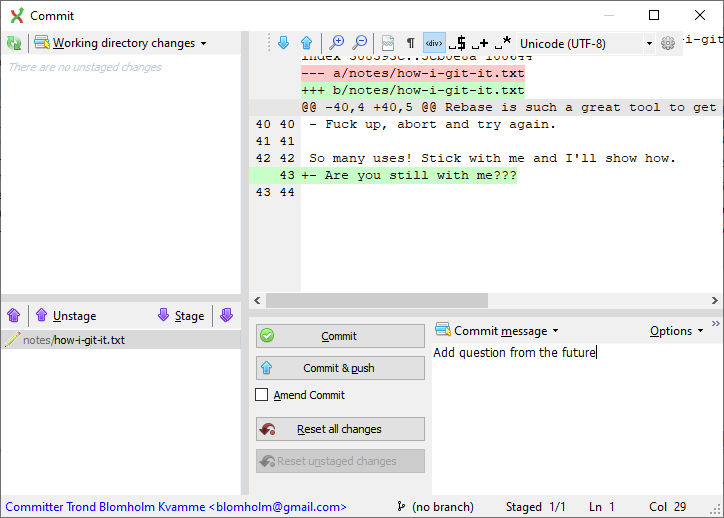This screenshot has height=518, width=724.
Task: Click the 'There are no unstaged changes' text
Action: point(85,67)
